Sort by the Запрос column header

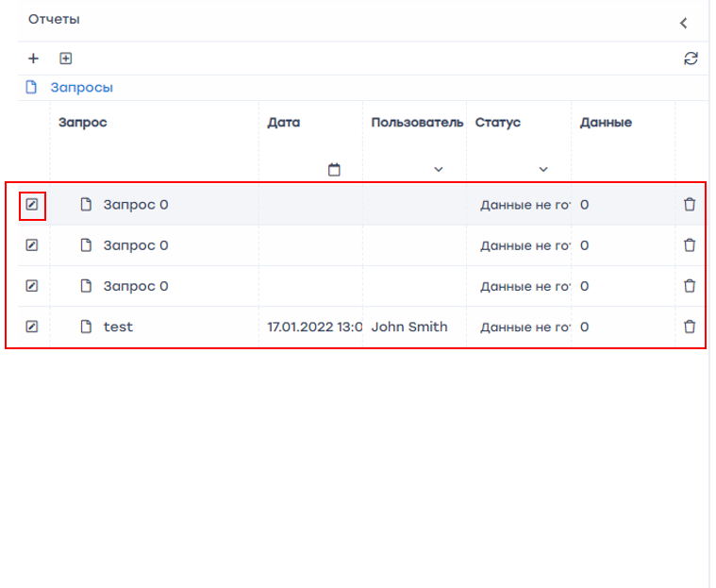(x=83, y=123)
